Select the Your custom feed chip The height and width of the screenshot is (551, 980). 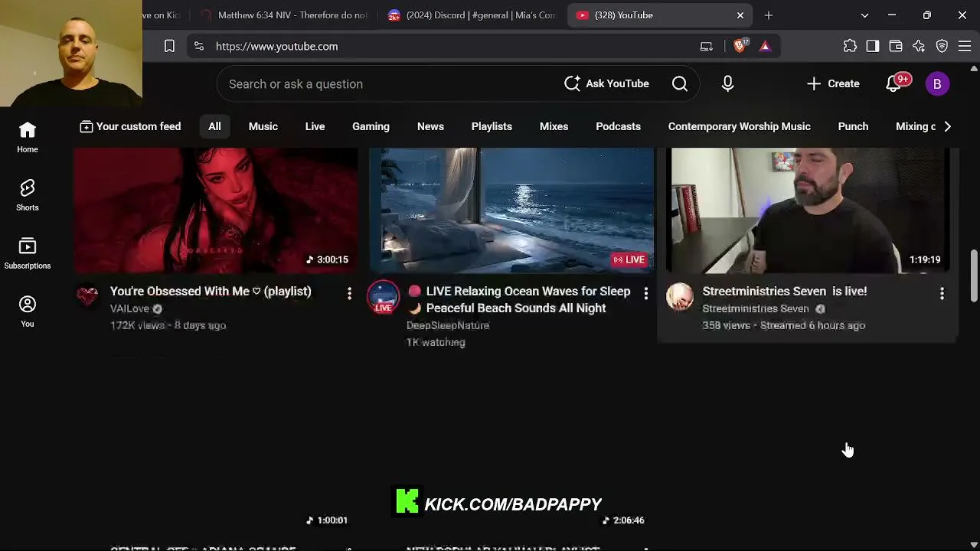[x=130, y=126]
